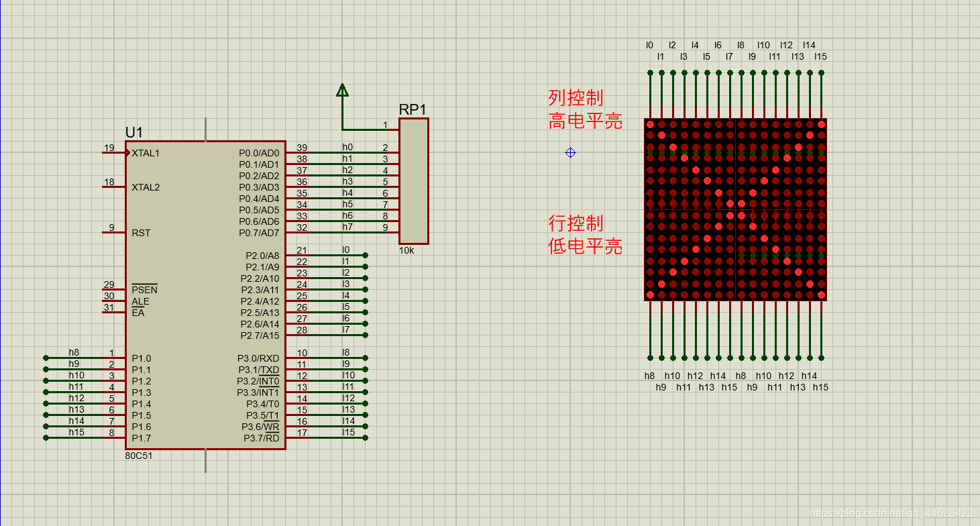The image size is (980, 526).
Task: Click the P1.3 pin label
Action: coord(141,392)
